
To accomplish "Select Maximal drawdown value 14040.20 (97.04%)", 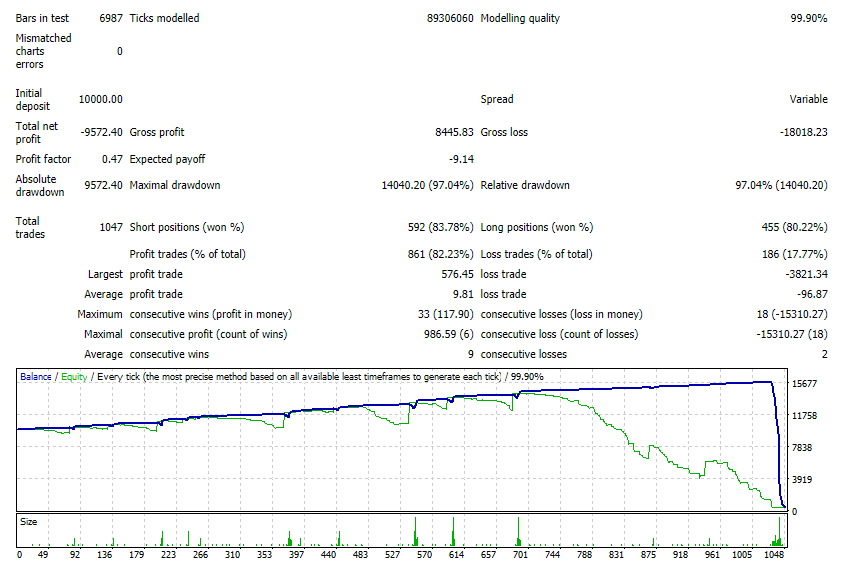I will (x=427, y=185).
